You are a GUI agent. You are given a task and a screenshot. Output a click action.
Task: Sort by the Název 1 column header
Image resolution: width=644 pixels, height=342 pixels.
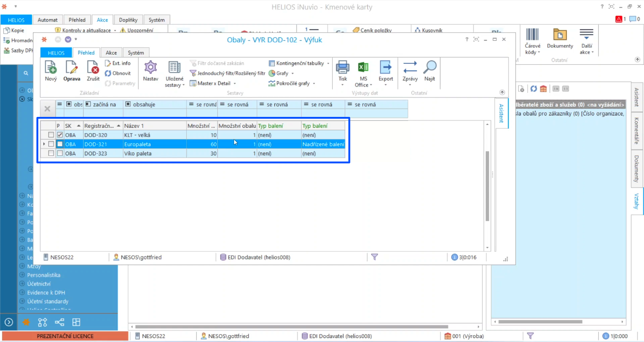pyautogui.click(x=154, y=126)
